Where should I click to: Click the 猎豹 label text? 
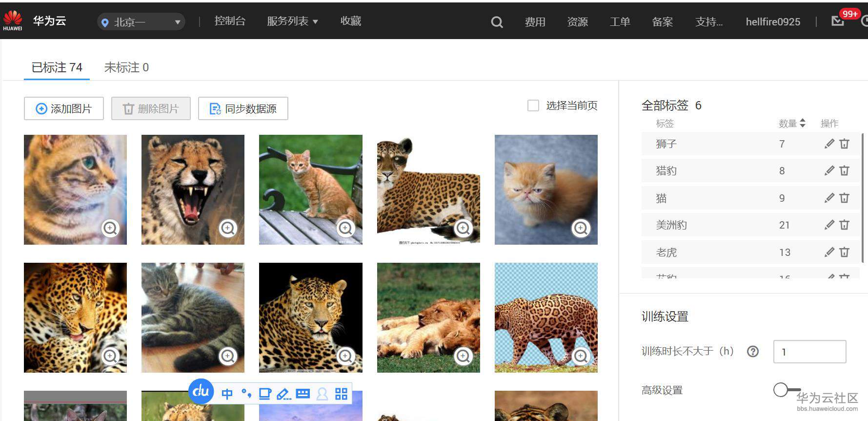click(x=666, y=170)
